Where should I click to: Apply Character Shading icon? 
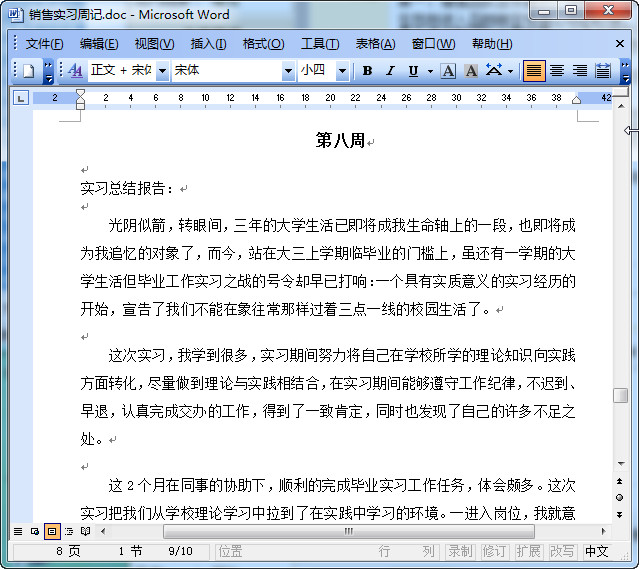(471, 71)
